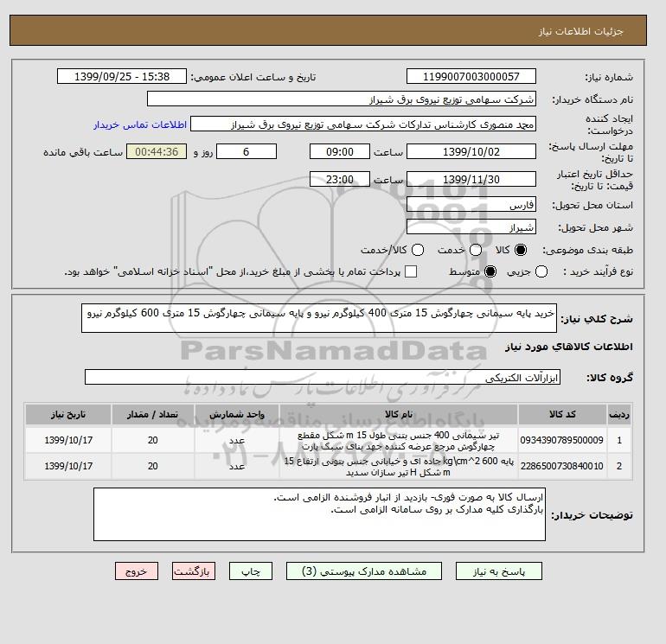666x644 pixels.
Task: Click the response deadline time 09:00
Action: (340, 151)
